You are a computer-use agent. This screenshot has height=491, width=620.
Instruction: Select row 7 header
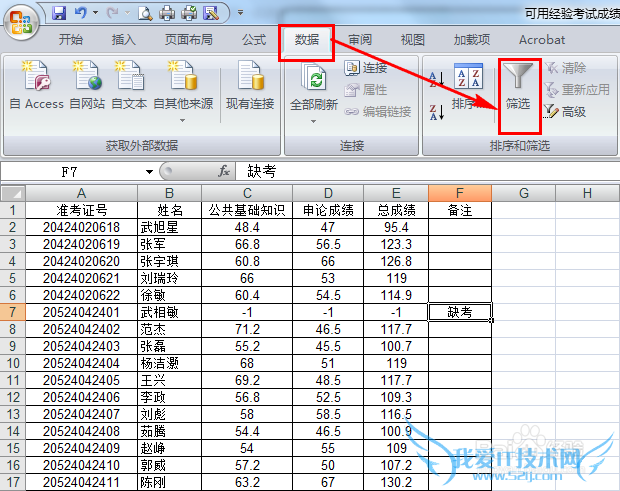(x=13, y=312)
